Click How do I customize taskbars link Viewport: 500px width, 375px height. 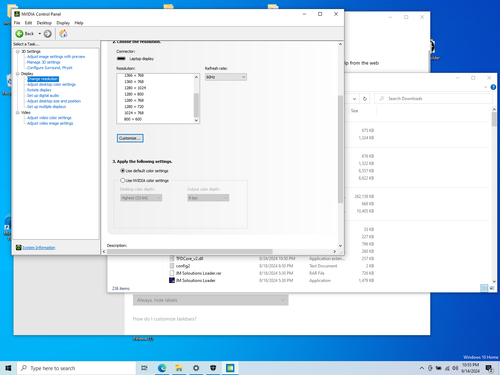coord(165,319)
